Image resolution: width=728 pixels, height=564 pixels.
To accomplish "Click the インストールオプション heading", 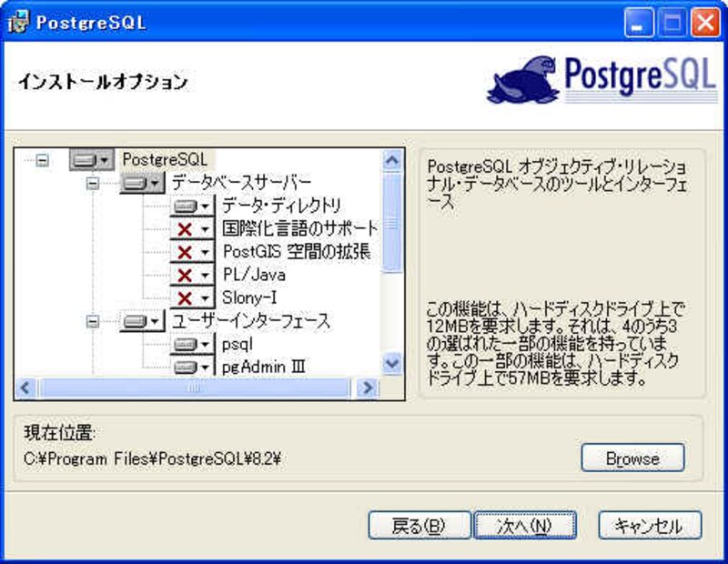I will (103, 82).
